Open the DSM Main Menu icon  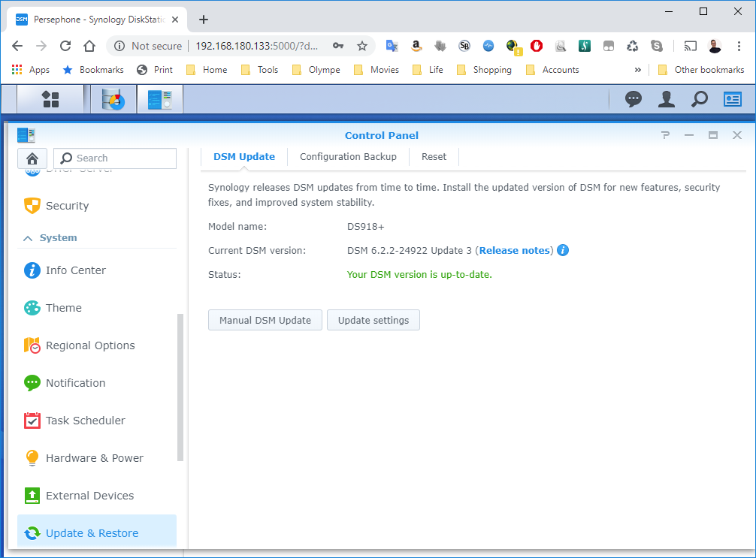pyautogui.click(x=50, y=99)
